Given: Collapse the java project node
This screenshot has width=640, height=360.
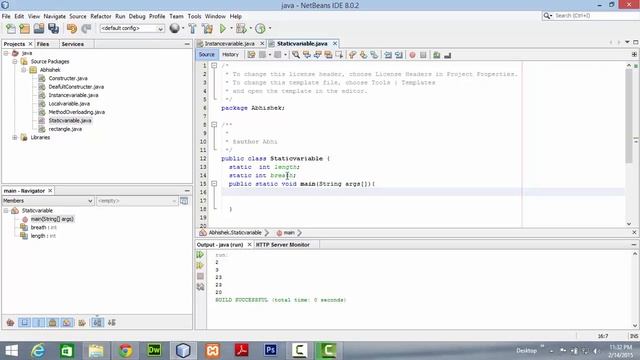Looking at the screenshot, I should (6, 53).
